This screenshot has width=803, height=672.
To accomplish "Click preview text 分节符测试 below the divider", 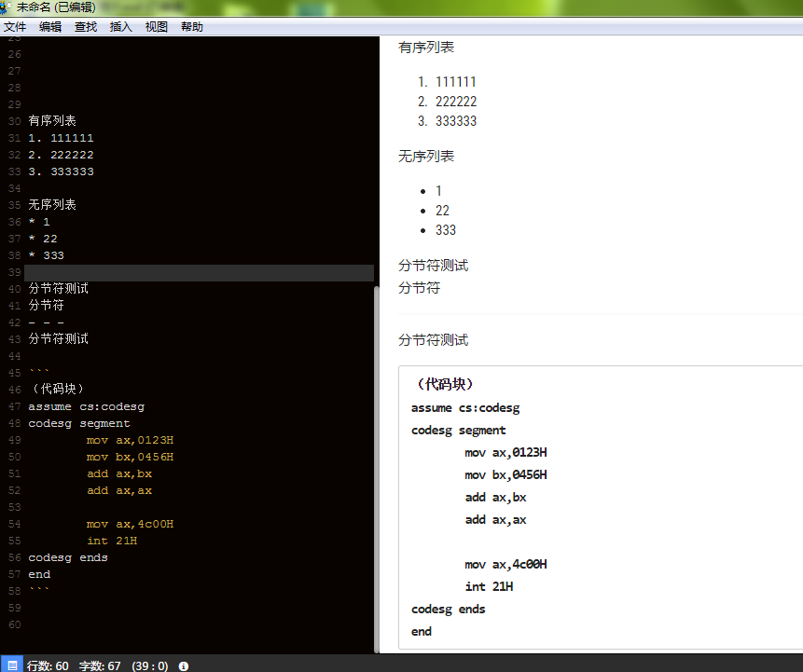I will coord(434,340).
